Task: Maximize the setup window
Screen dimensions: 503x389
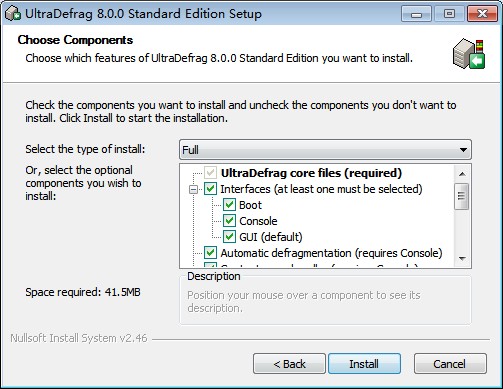Action: pos(449,14)
